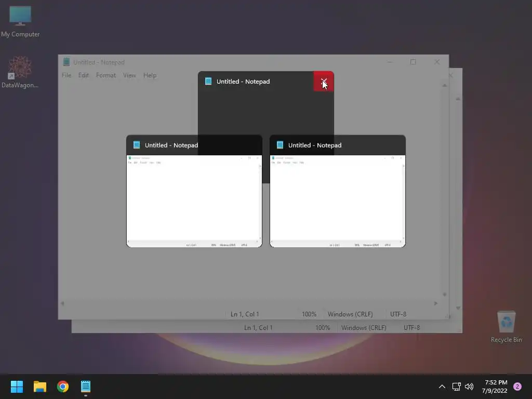Open the My Computer desktop icon
Viewport: 532px width, 399px height.
coord(20,21)
